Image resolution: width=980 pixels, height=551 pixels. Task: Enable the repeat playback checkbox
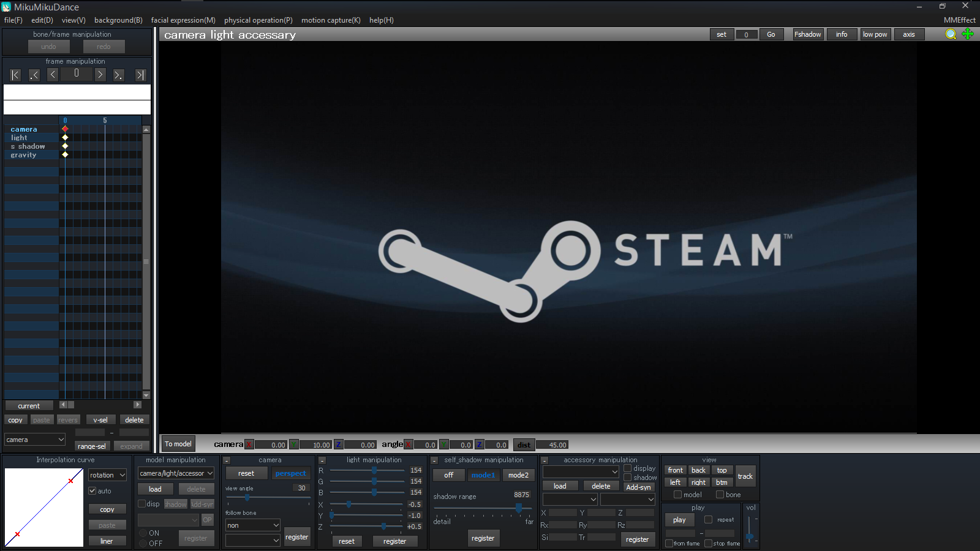[708, 520]
